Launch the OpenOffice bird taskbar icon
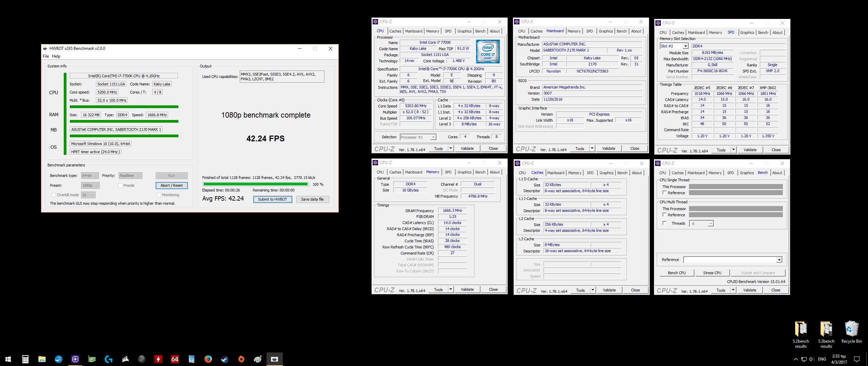Image resolution: width=868 pixels, height=366 pixels. click(58, 359)
